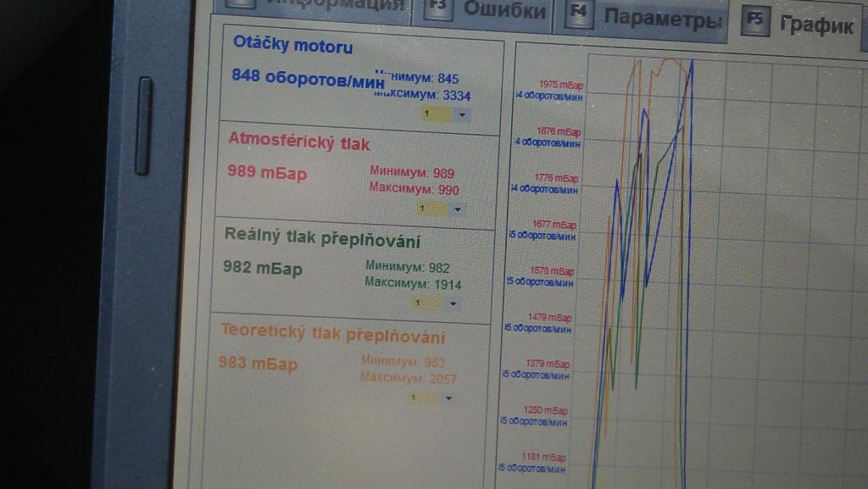
Task: Open the Параметры tab label
Action: click(x=665, y=19)
